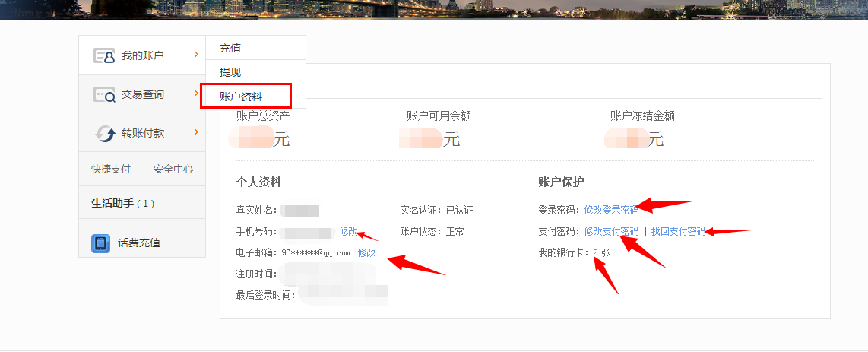868x352 pixels.
Task: Click the 转账付款 transfer arrows icon
Action: pyautogui.click(x=104, y=133)
